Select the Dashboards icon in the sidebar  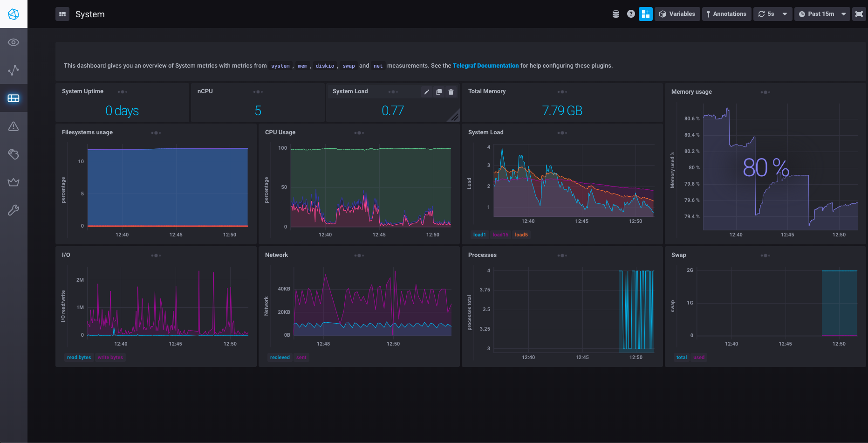click(14, 98)
